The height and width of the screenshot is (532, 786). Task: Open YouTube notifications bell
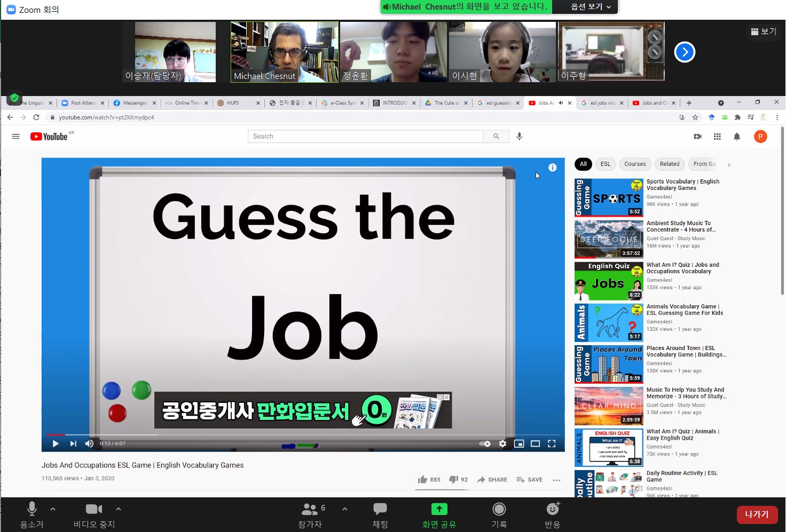(737, 137)
